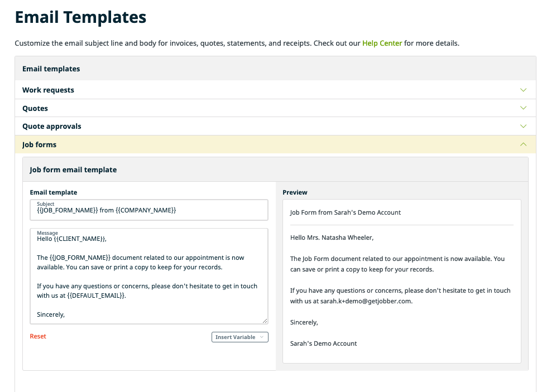
Task: Click the Job form email template header
Action: coord(74,170)
